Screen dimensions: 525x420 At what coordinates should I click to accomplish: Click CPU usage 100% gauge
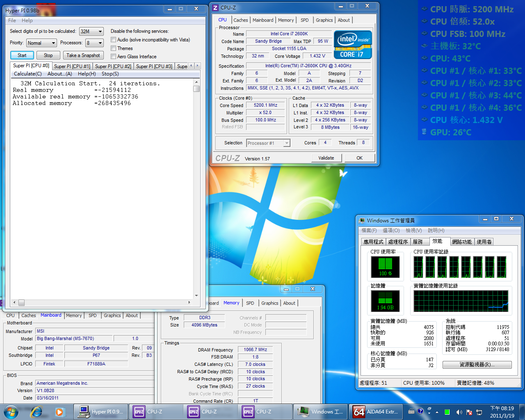point(385,267)
